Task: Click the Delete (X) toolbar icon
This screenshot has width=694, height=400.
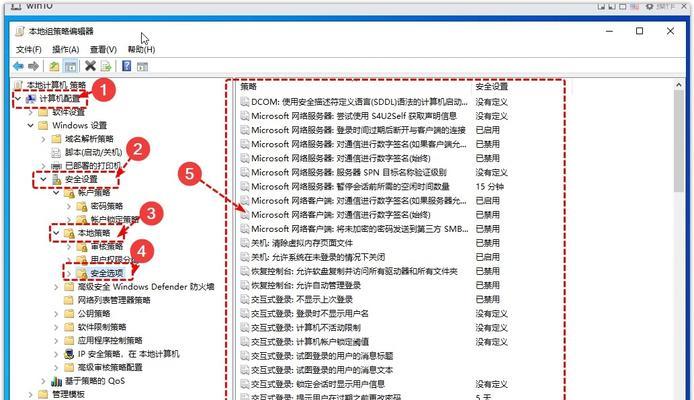Action: 90,66
